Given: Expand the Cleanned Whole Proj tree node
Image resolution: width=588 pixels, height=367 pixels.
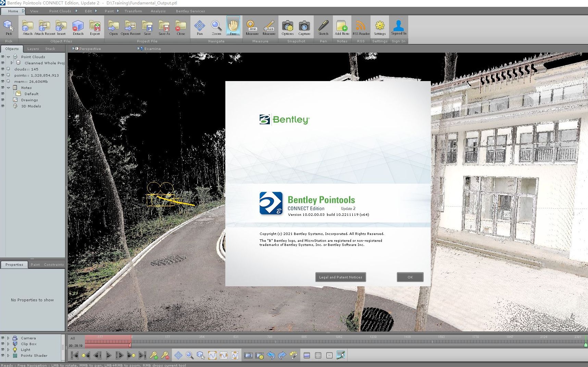Looking at the screenshot, I should click(12, 63).
